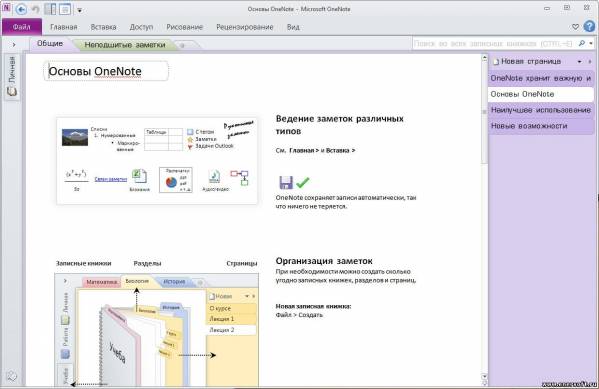599x389 pixels.
Task: Open the search scope dropdown arrow
Action: [591, 44]
